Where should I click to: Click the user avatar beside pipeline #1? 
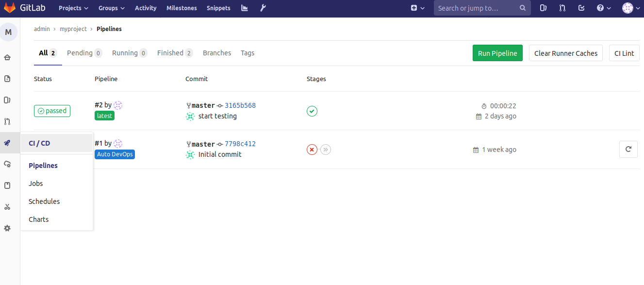[x=118, y=143]
